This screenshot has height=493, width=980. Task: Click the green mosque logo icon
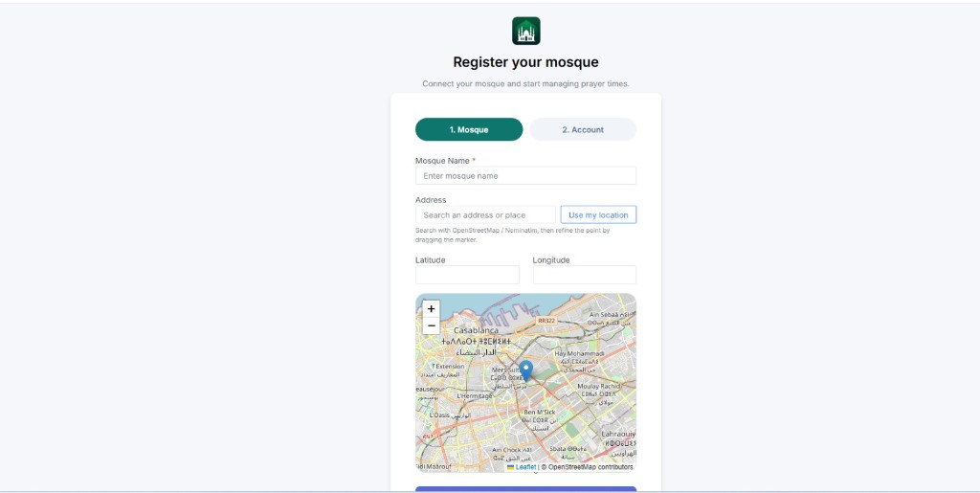(525, 31)
